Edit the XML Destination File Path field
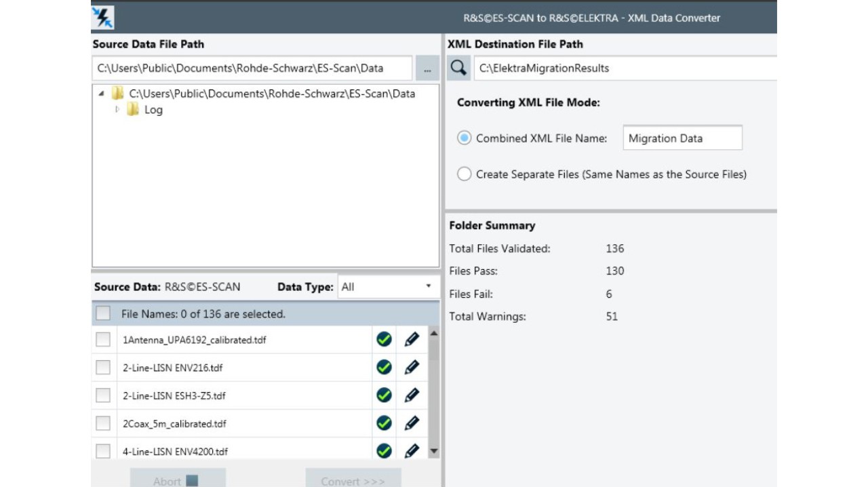The width and height of the screenshot is (868, 487). coord(625,68)
